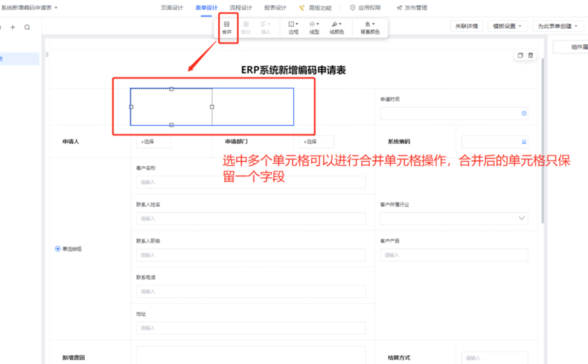Click the icon inside the 系统编码 field
The image size is (588, 364).
(524, 142)
